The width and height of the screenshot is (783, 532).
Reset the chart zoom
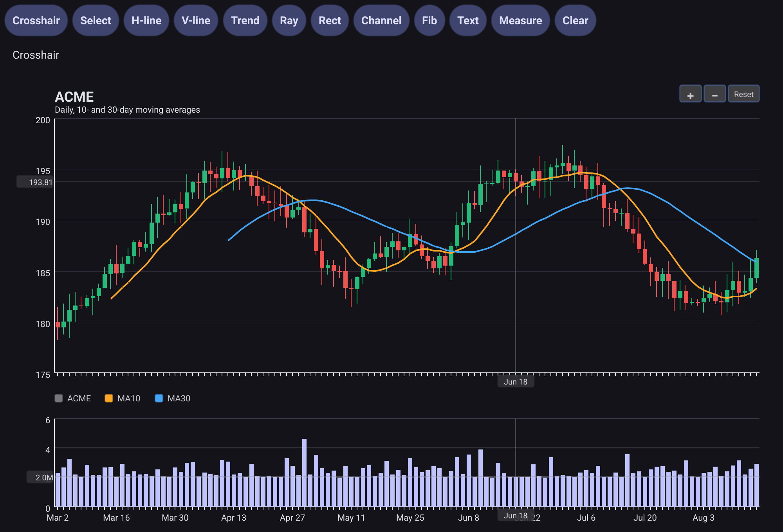tap(743, 94)
